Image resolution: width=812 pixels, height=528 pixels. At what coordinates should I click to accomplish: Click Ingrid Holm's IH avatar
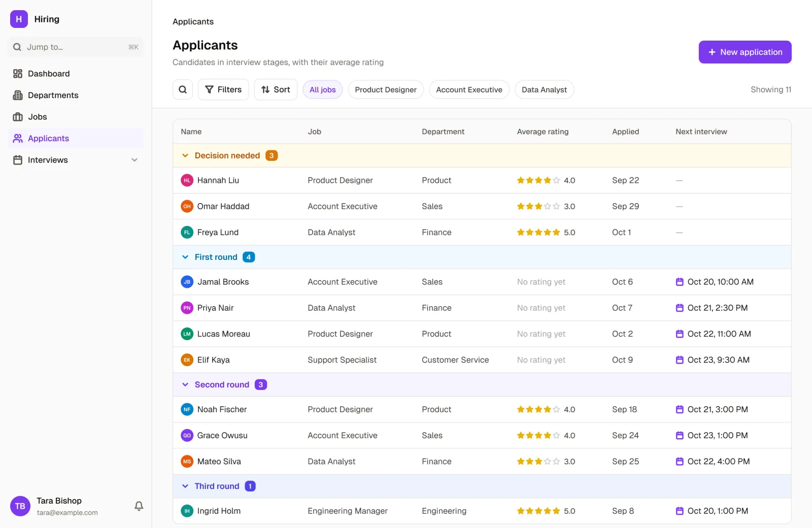(187, 511)
